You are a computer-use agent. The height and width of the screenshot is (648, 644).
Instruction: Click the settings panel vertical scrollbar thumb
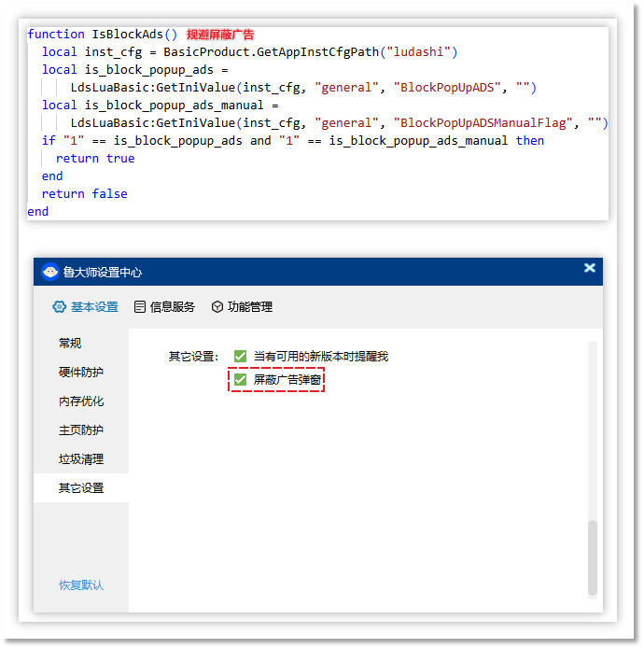click(592, 556)
